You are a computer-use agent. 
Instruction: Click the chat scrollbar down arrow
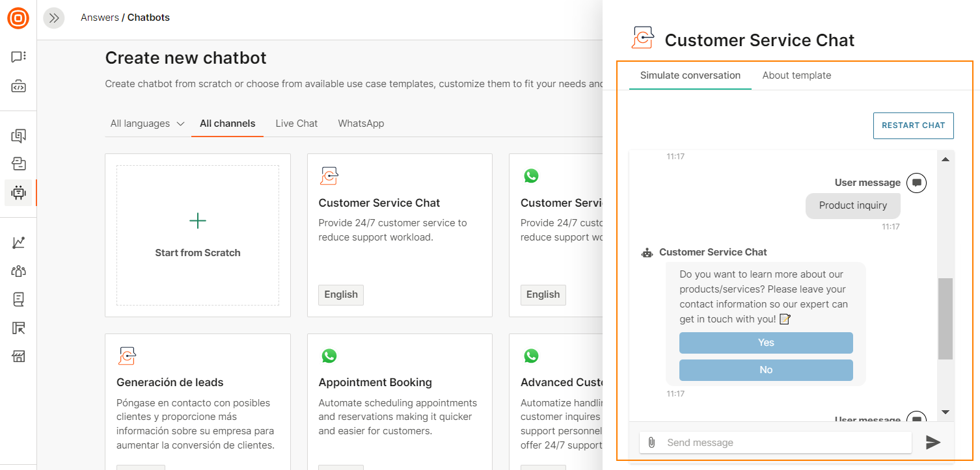click(x=946, y=411)
